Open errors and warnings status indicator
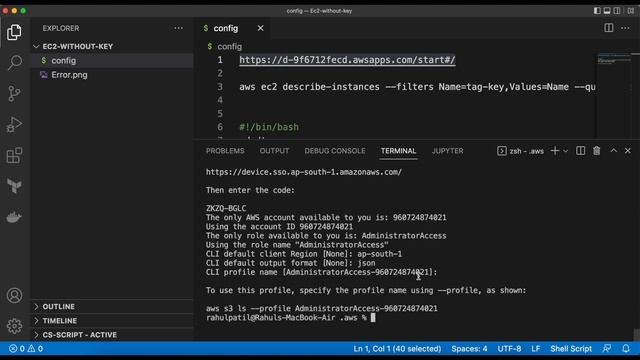Viewport: 640px width, 360px height. click(x=26, y=349)
